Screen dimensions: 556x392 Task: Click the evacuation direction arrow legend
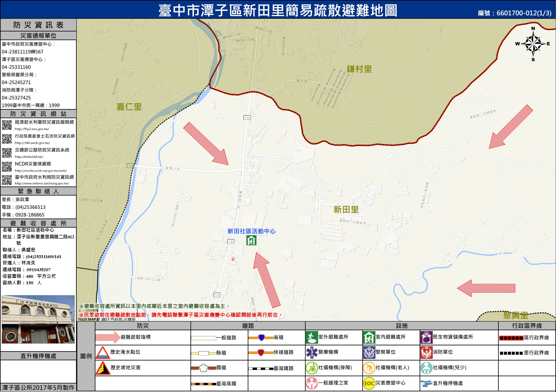point(108,337)
